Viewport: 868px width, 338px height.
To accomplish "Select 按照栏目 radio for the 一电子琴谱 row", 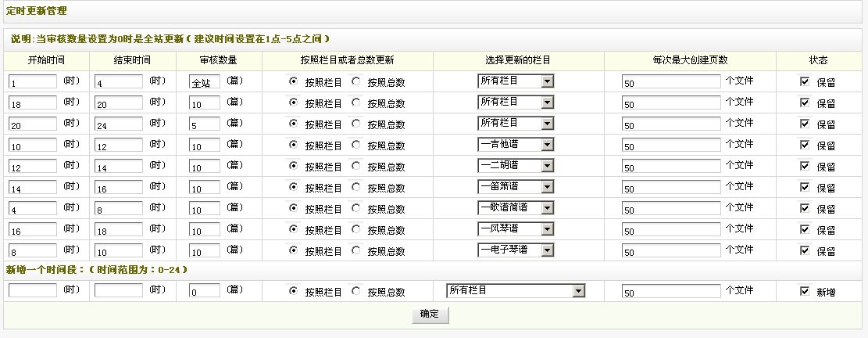I will [x=294, y=250].
